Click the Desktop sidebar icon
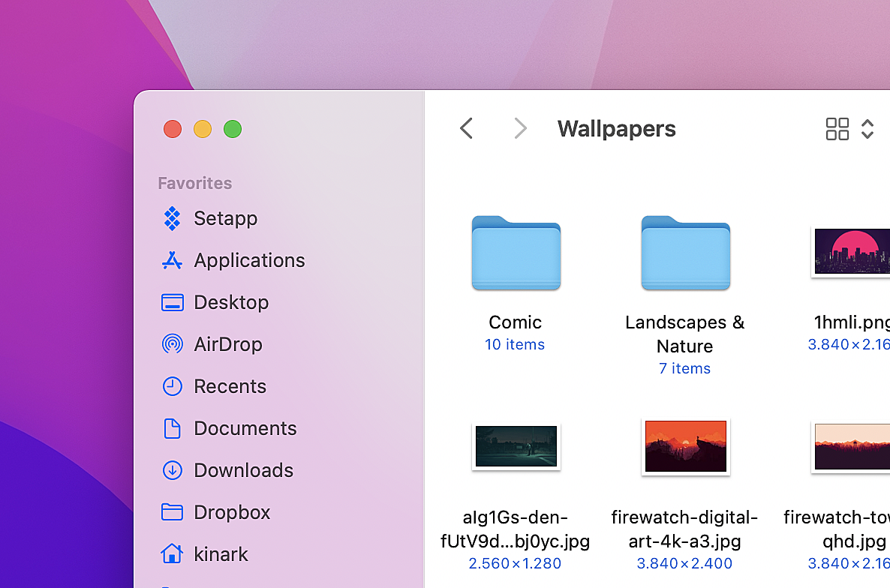The height and width of the screenshot is (588, 890). click(x=172, y=302)
